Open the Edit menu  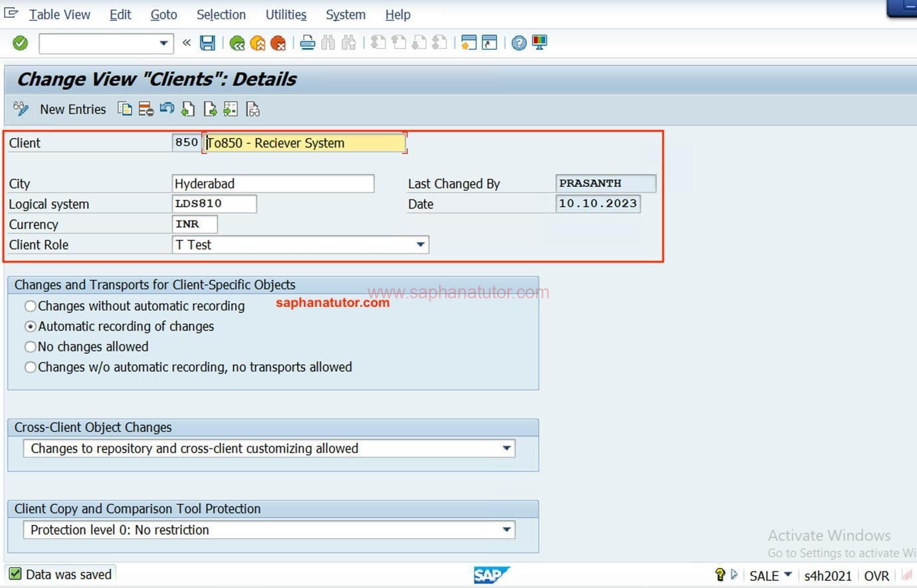[120, 15]
